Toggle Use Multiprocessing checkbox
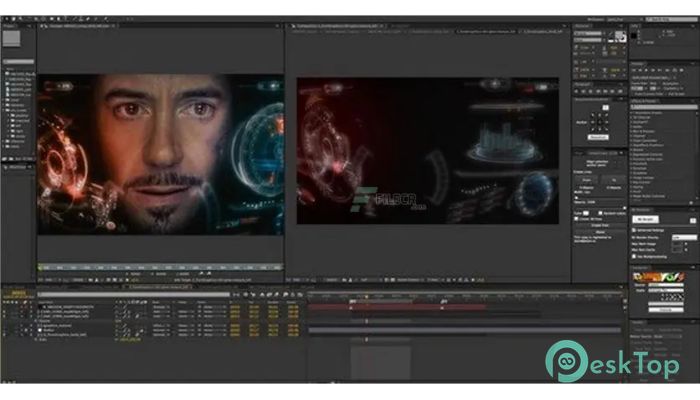Image resolution: width=700 pixels, height=400 pixels. pyautogui.click(x=634, y=257)
